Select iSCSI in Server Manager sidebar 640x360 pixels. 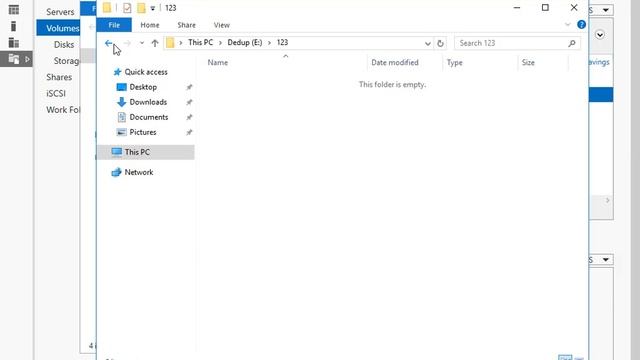click(56, 93)
